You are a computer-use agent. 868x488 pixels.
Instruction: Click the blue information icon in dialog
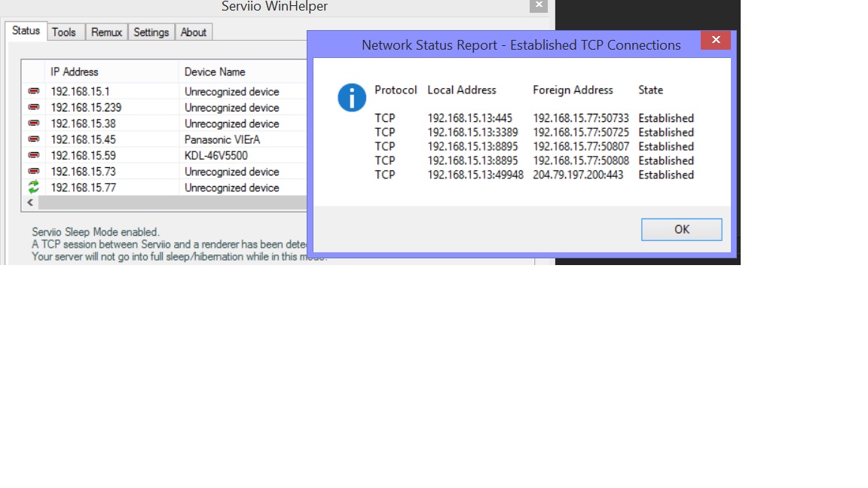352,98
